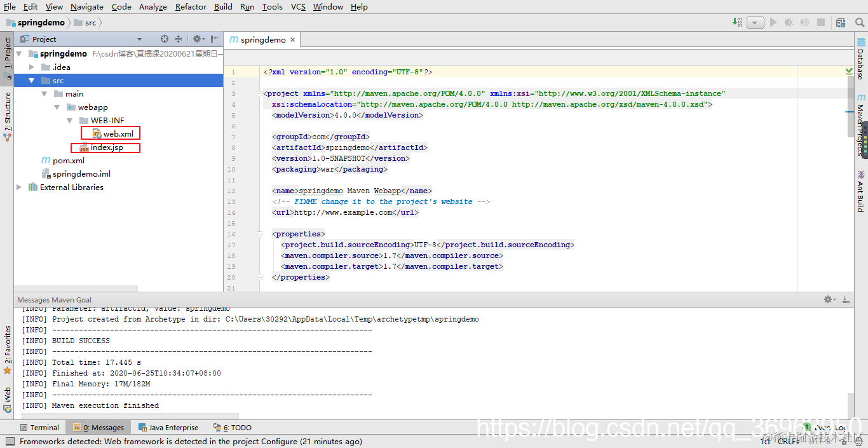Click fold toggle at properties tag
868x448 pixels.
259,234
